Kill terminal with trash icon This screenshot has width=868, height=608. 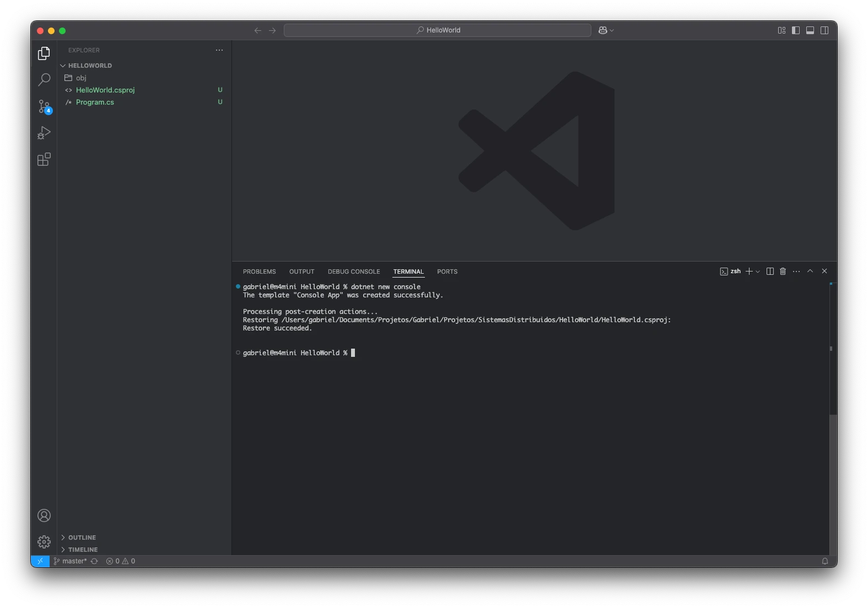pyautogui.click(x=783, y=272)
